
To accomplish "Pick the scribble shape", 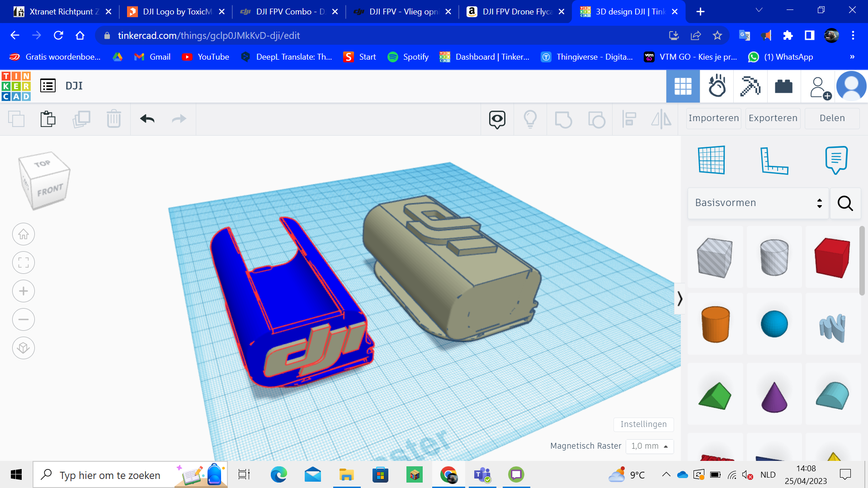I will pos(832,328).
